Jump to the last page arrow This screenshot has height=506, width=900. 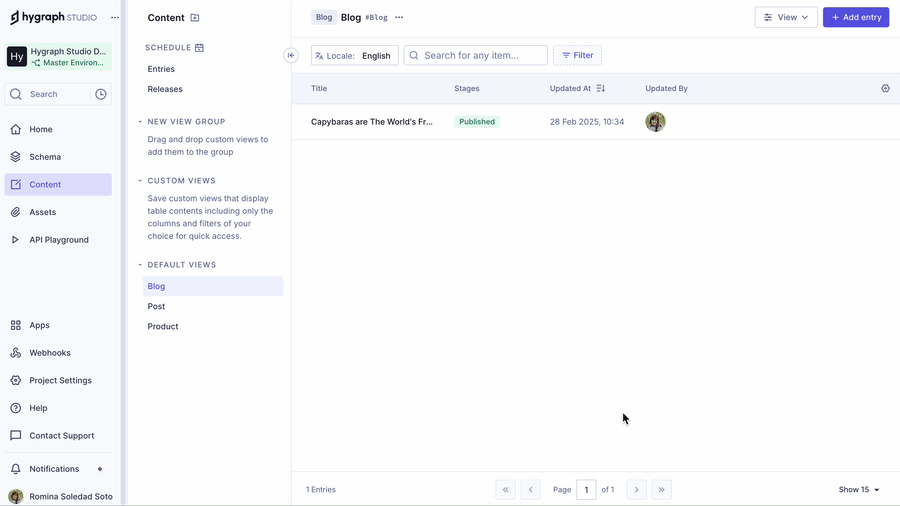[661, 490]
